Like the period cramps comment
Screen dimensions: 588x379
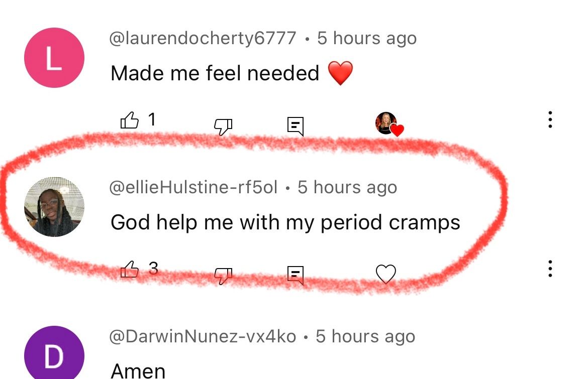tap(129, 269)
